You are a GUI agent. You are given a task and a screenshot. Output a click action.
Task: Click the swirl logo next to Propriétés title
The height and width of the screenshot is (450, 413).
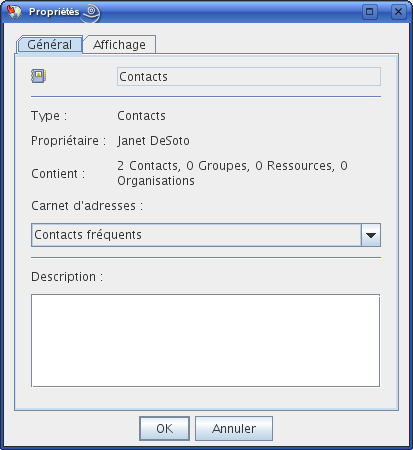[91, 13]
